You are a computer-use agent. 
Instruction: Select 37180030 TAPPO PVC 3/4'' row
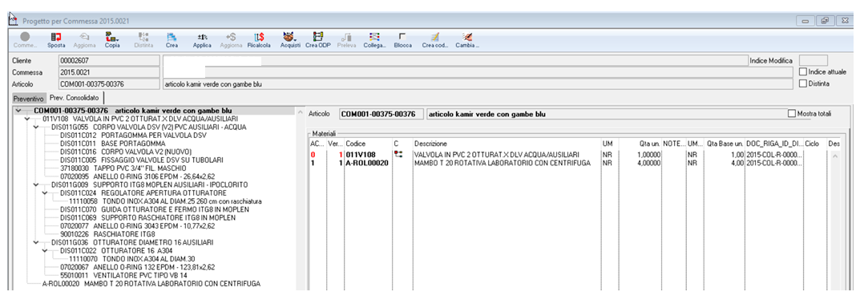point(123,168)
